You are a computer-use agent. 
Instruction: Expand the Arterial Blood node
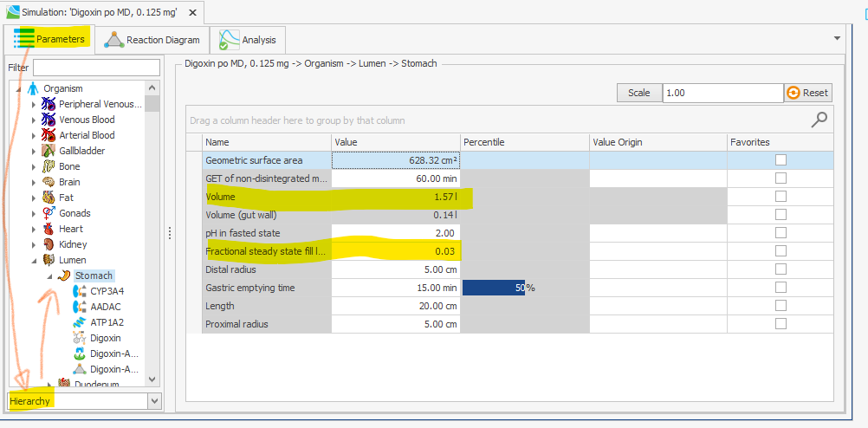click(34, 135)
